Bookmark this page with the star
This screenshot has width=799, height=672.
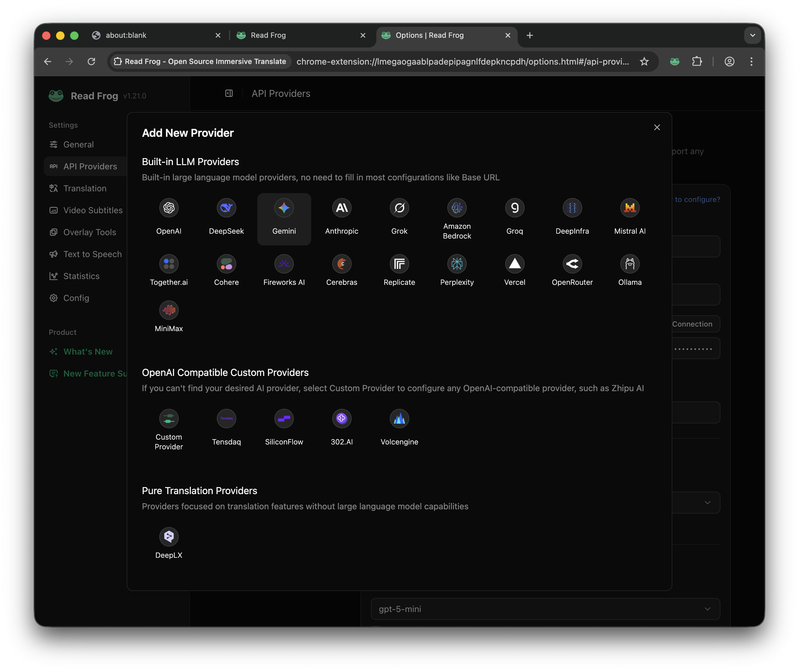point(644,62)
